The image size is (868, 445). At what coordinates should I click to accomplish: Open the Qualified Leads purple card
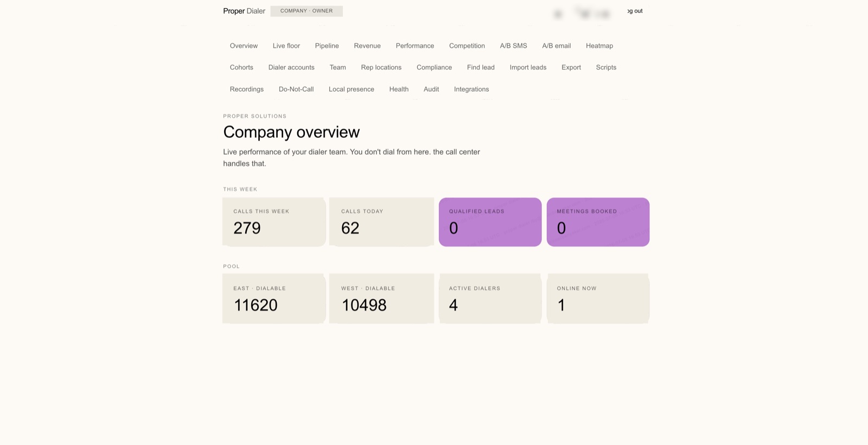tap(490, 222)
